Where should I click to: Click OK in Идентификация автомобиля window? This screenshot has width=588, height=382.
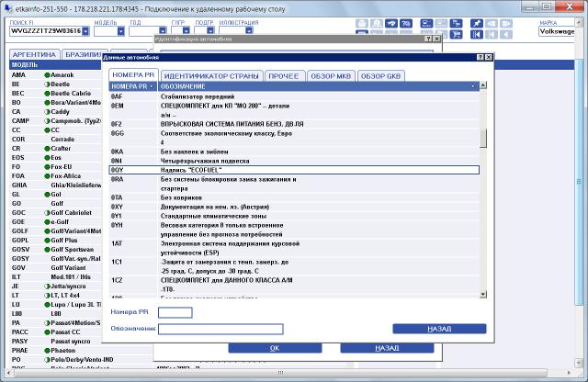[x=275, y=348]
